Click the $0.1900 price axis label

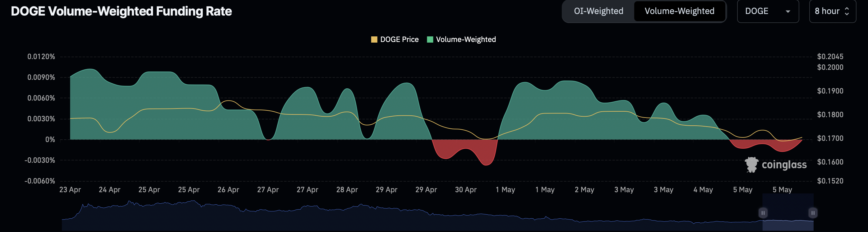[x=830, y=91]
